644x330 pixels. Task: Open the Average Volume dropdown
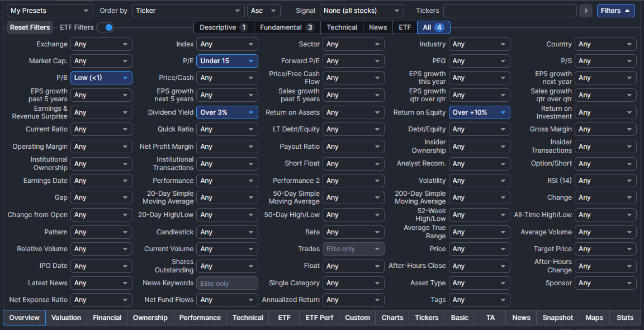click(x=605, y=232)
